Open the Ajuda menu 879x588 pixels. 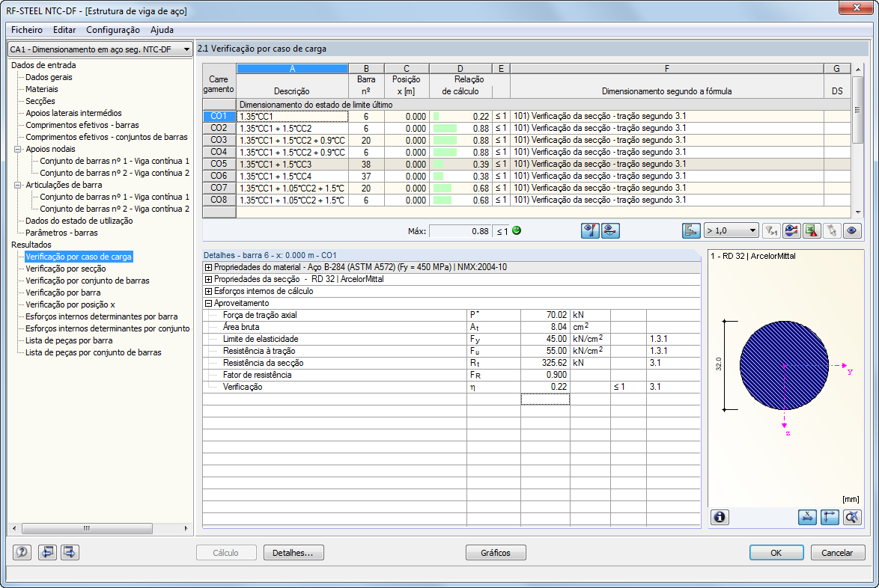(162, 30)
